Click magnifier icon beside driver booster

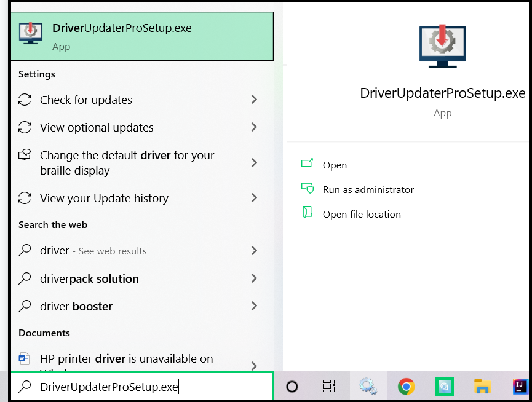(x=25, y=306)
